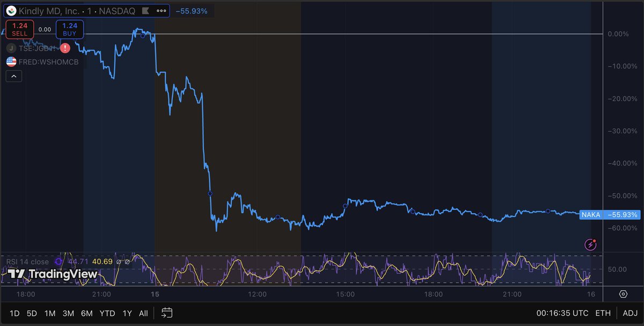Select the 3M date range
Screen dimensions: 644x326
tap(68, 313)
